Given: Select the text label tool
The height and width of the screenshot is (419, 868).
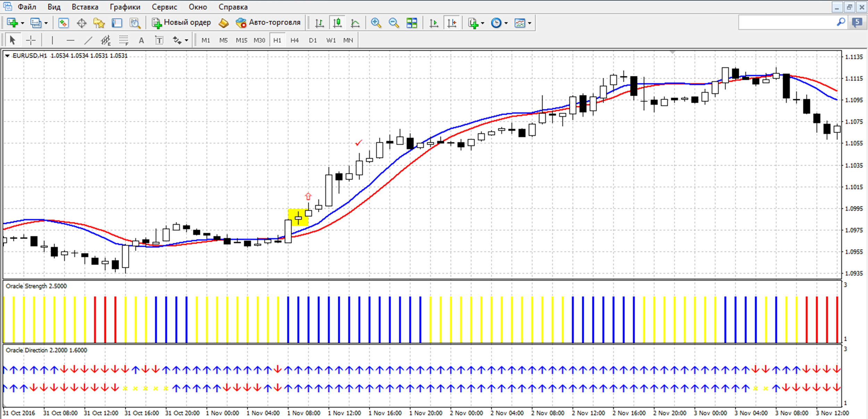Looking at the screenshot, I should (159, 41).
